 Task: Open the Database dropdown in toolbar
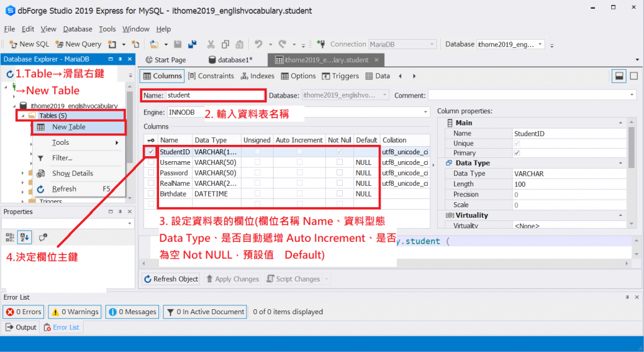pyautogui.click(x=540, y=44)
